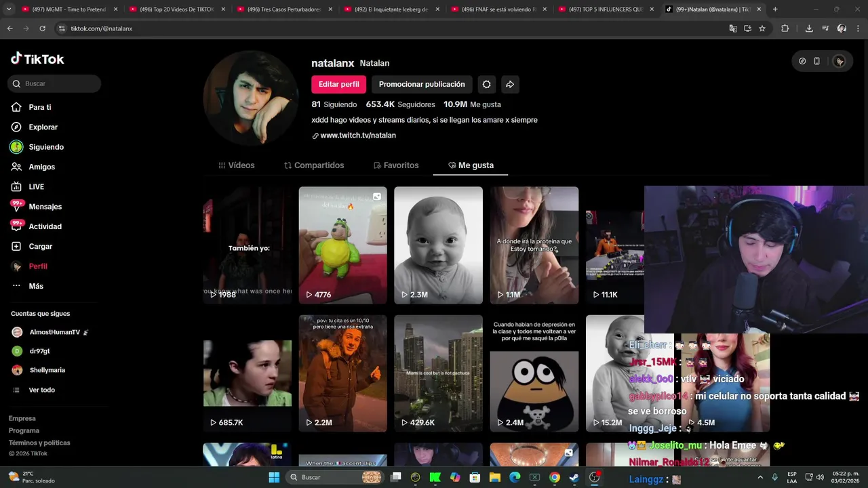Expand the Más options menu
The height and width of the screenshot is (488, 868).
(36, 286)
